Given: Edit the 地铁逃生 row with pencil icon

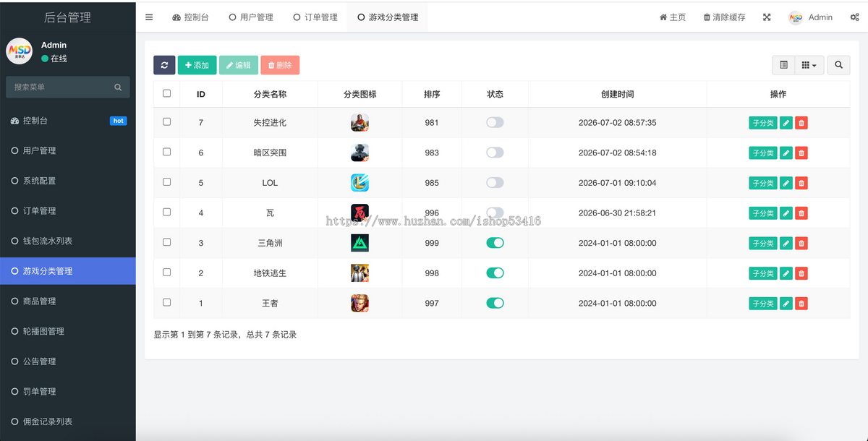Looking at the screenshot, I should coord(786,273).
